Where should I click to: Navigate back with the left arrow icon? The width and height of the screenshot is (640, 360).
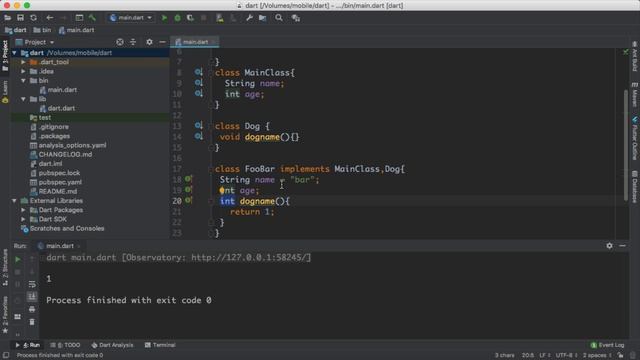tap(50, 18)
